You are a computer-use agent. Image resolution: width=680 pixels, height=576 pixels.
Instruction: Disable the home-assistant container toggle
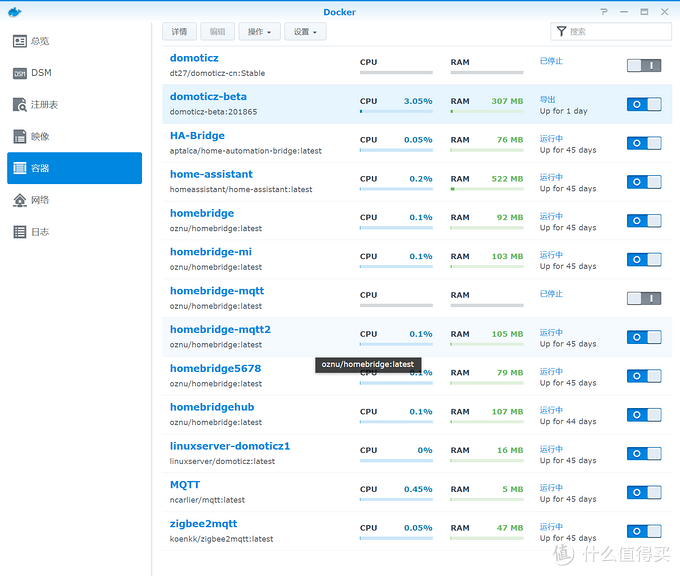click(x=644, y=182)
